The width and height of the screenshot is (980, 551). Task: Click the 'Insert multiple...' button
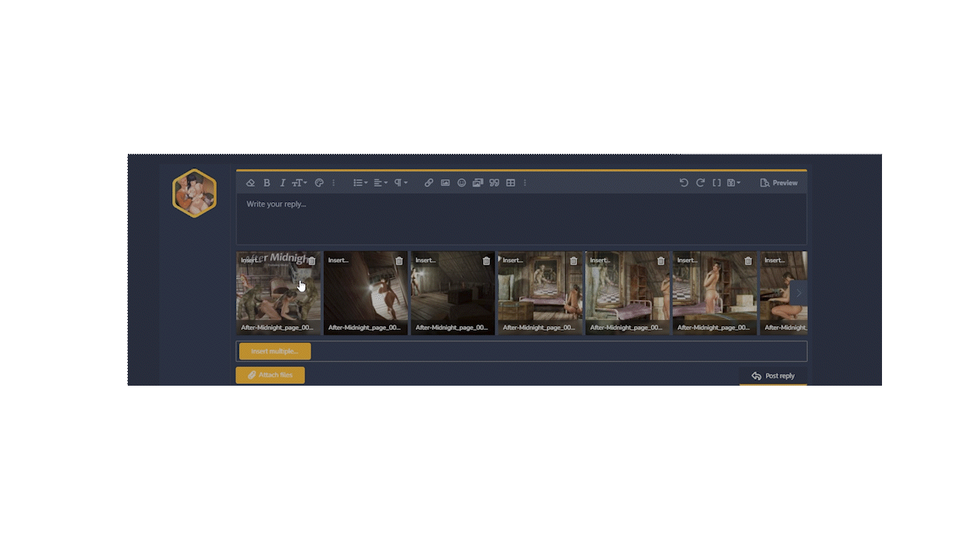pos(275,351)
